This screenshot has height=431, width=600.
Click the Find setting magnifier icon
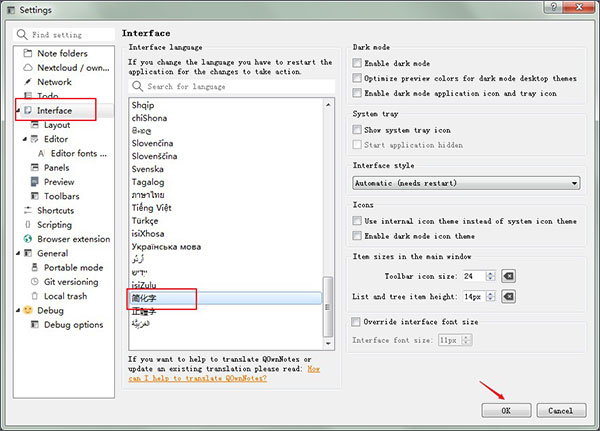(x=22, y=34)
